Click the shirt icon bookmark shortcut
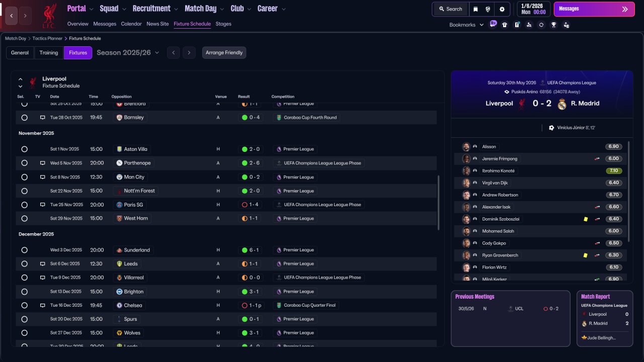 pos(505,25)
